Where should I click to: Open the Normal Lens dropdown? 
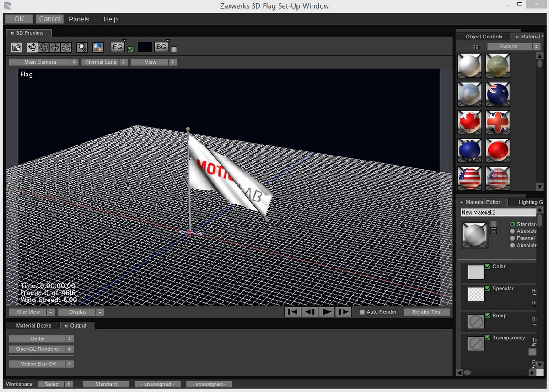click(x=104, y=62)
